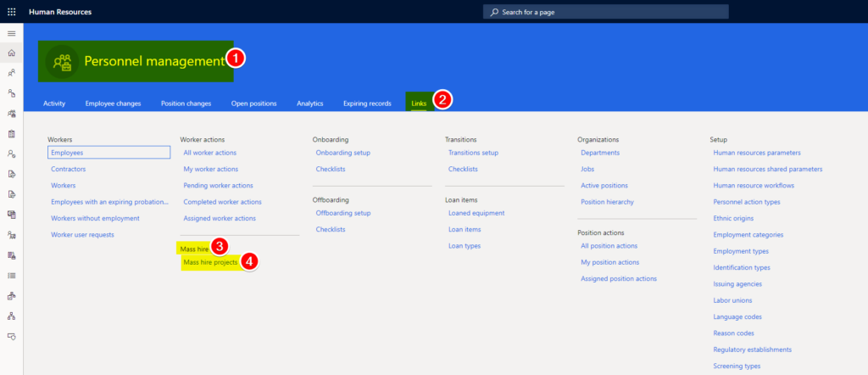The height and width of the screenshot is (375, 868).
Task: Open Mass hire projects link
Action: 210,262
